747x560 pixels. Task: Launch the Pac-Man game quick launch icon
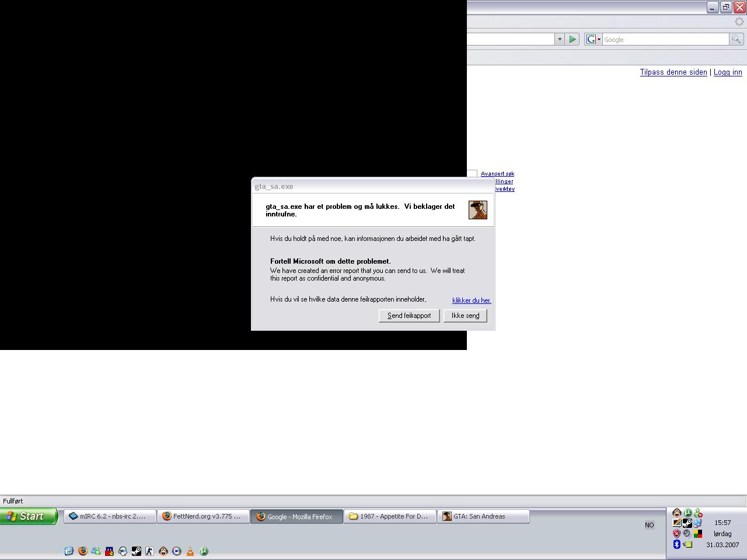[110, 551]
